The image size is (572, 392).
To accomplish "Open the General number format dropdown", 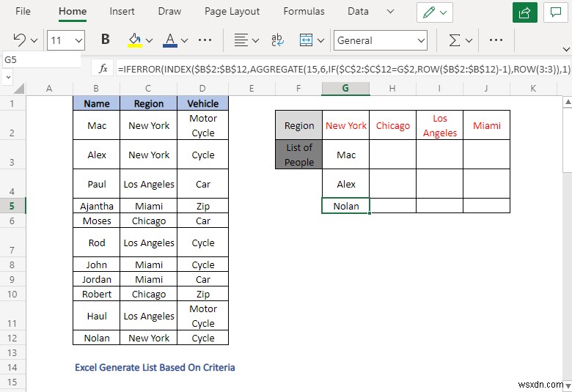I will click(x=380, y=40).
